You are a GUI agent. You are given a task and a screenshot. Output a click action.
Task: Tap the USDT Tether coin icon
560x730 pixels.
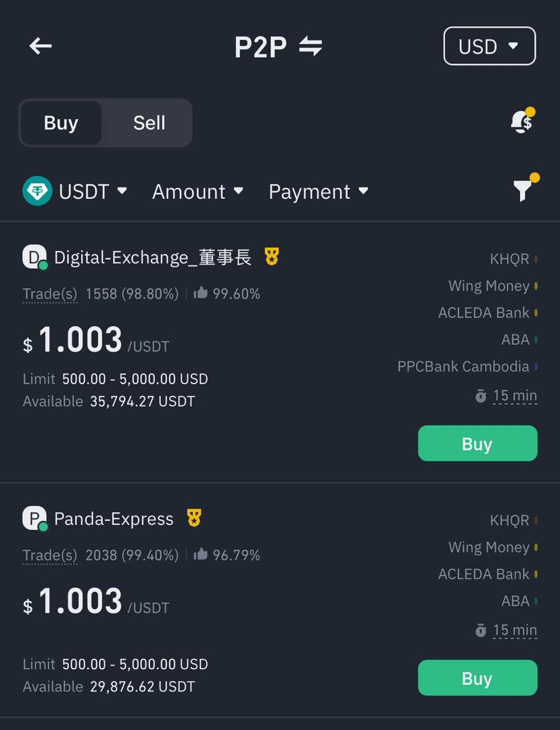[x=37, y=191]
